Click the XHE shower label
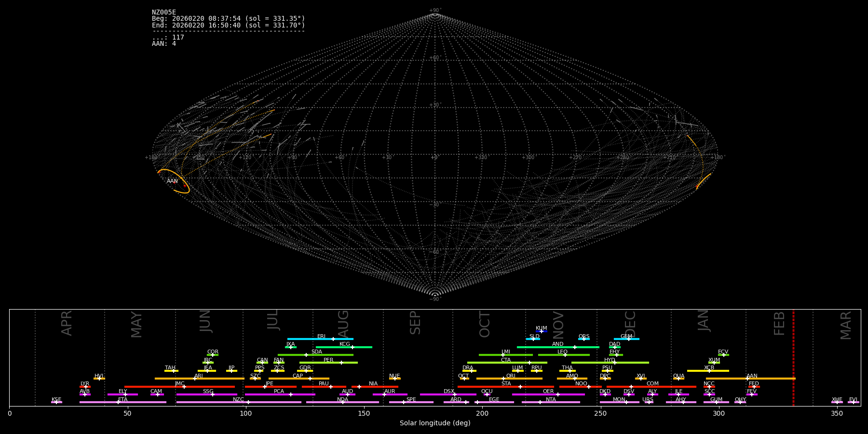 tap(837, 400)
